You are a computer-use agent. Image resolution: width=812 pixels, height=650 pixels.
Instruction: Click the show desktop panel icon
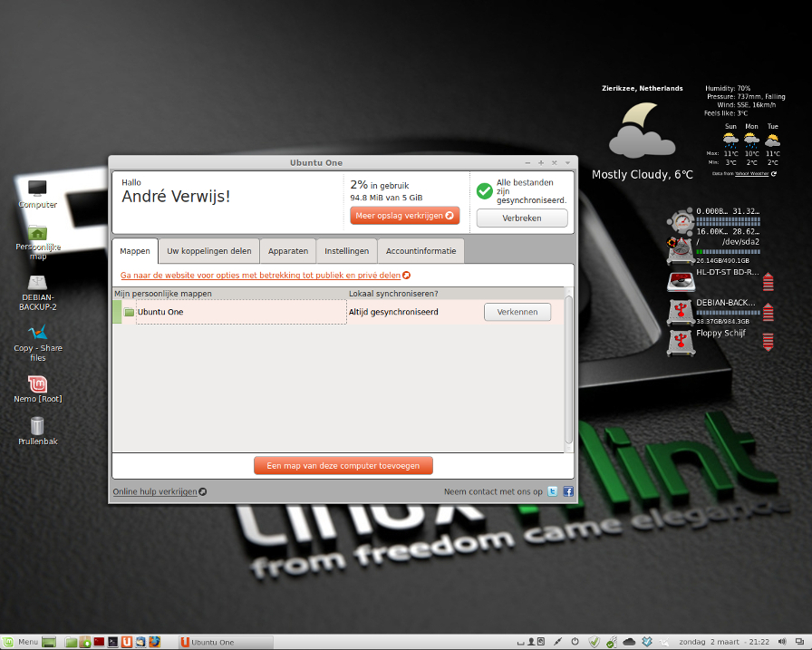49,642
